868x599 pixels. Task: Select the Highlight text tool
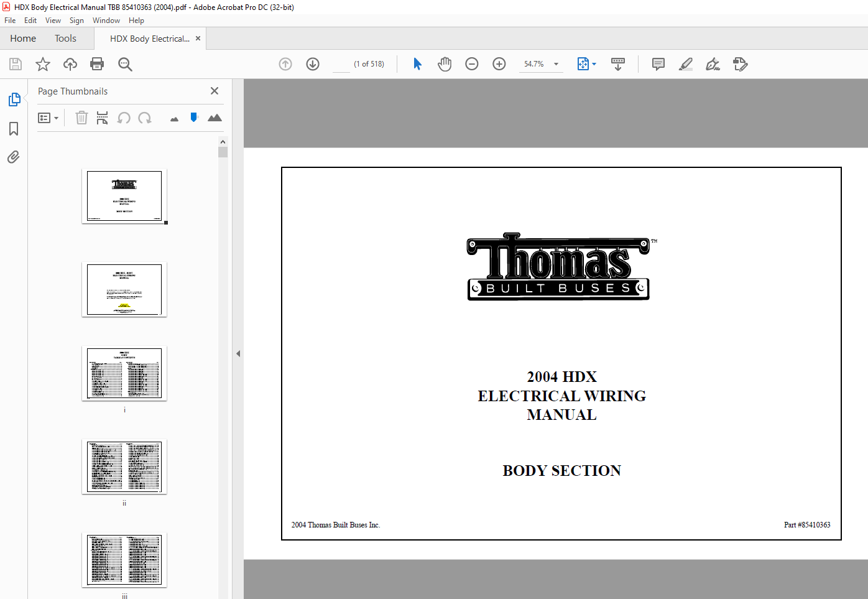pos(686,64)
